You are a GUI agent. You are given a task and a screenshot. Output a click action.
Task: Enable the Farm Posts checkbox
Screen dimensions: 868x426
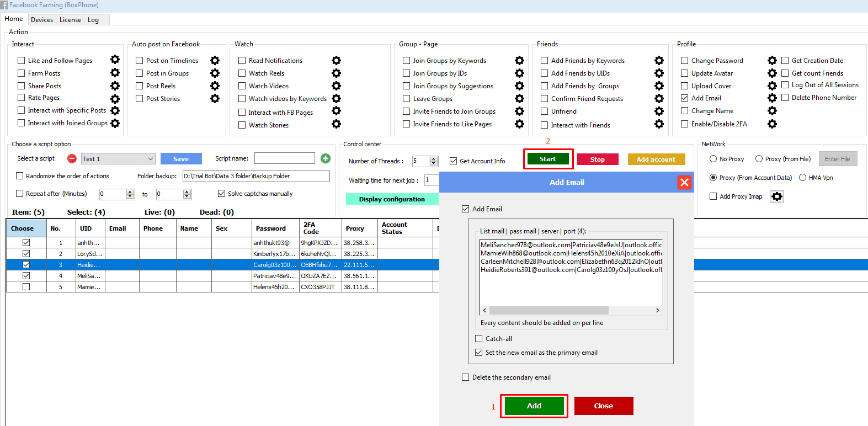pyautogui.click(x=22, y=73)
